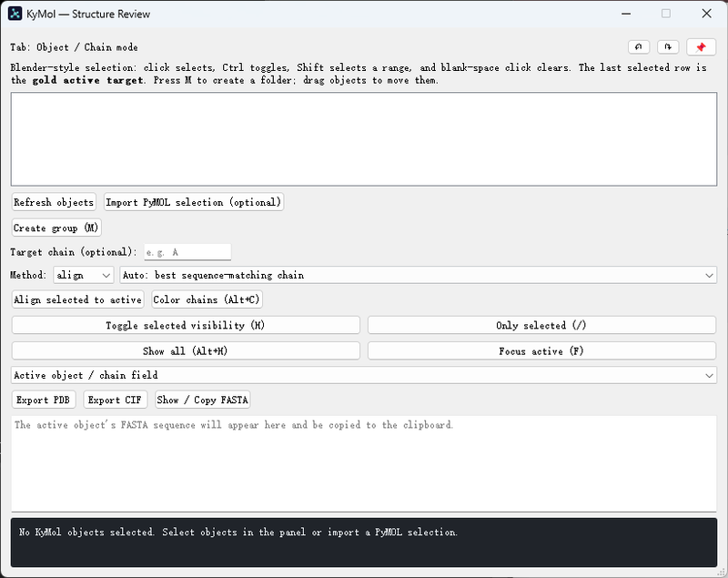Click Export PDB button

pyautogui.click(x=43, y=400)
